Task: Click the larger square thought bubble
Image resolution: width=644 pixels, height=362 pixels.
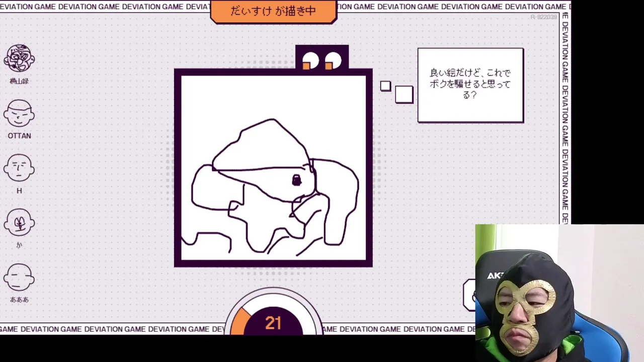Action: pos(404,95)
